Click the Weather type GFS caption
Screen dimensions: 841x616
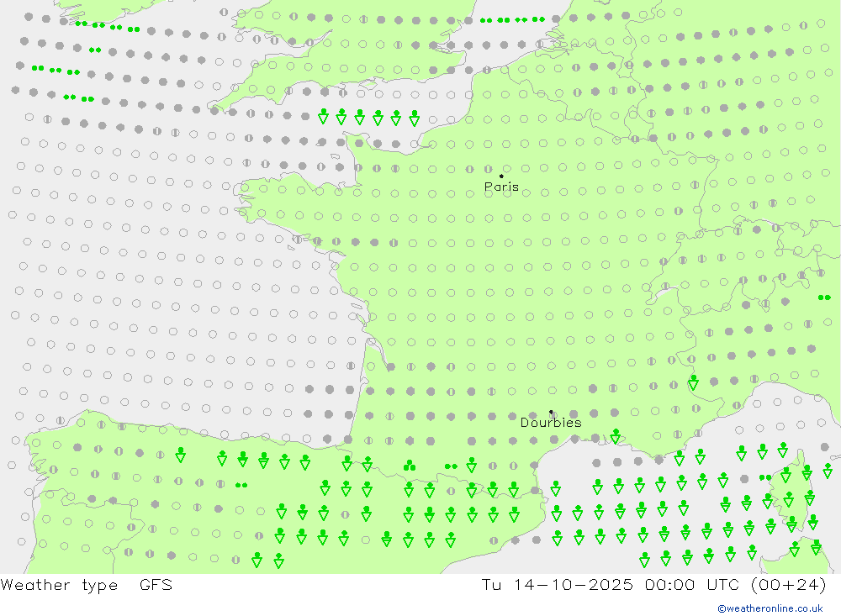pos(87,585)
